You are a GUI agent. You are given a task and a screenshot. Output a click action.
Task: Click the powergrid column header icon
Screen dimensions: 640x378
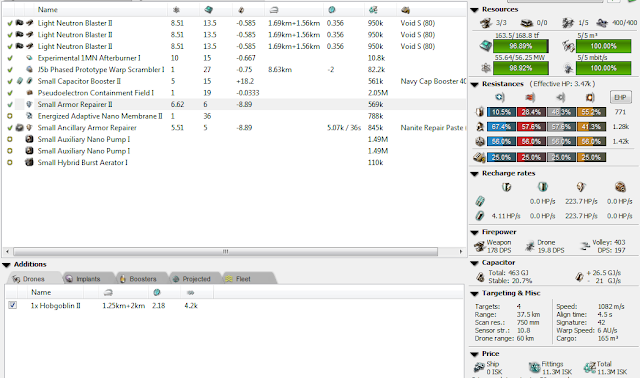(176, 10)
